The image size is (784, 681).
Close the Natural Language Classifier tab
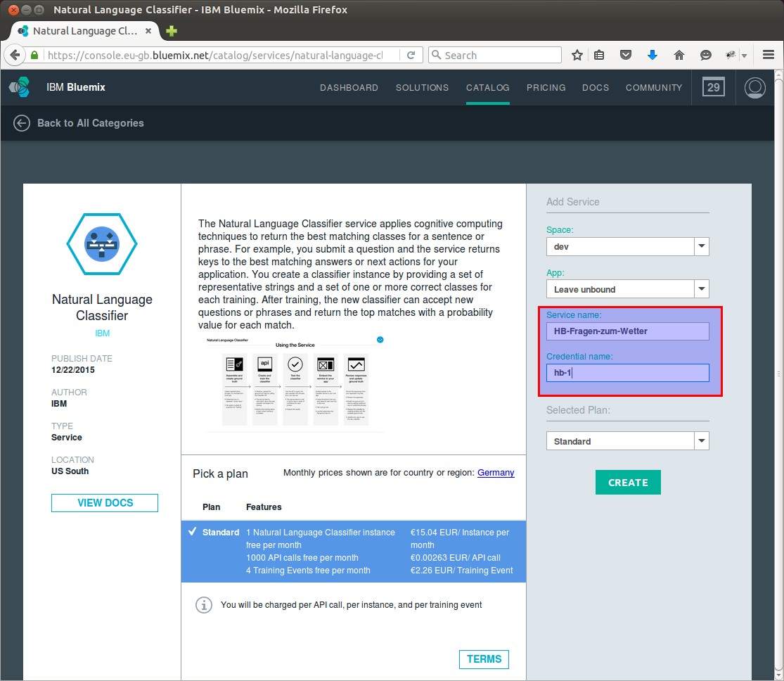148,31
